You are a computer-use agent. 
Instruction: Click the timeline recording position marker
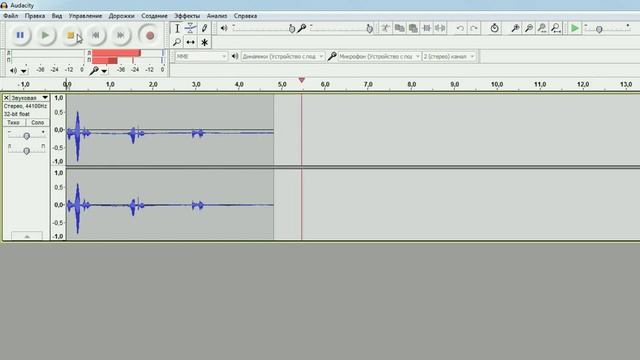point(302,80)
